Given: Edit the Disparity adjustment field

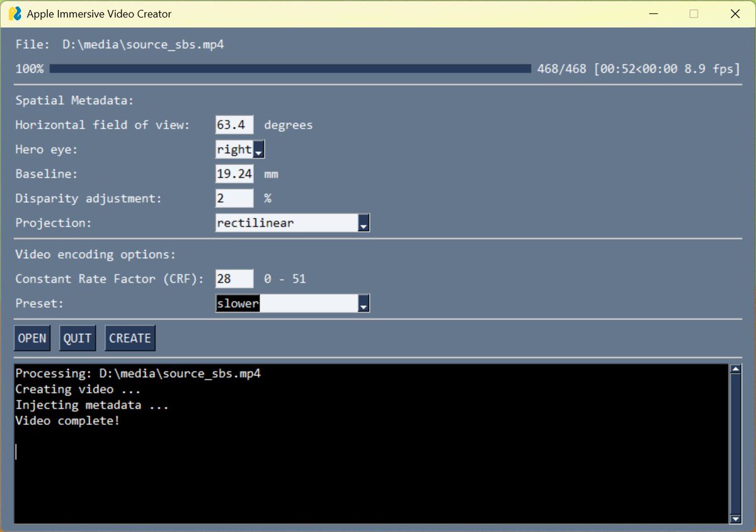Looking at the screenshot, I should click(x=234, y=198).
